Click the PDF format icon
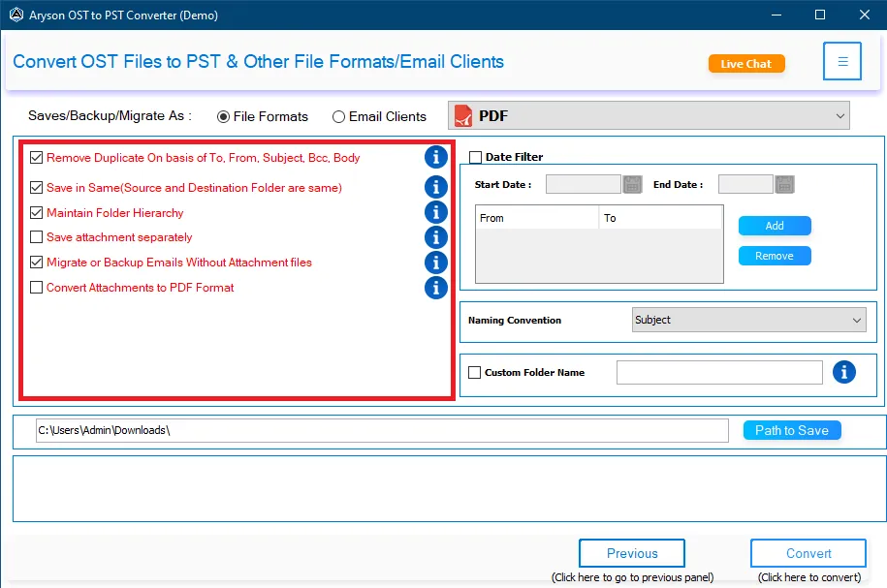Viewport: 887px width, 588px height. pos(463,116)
